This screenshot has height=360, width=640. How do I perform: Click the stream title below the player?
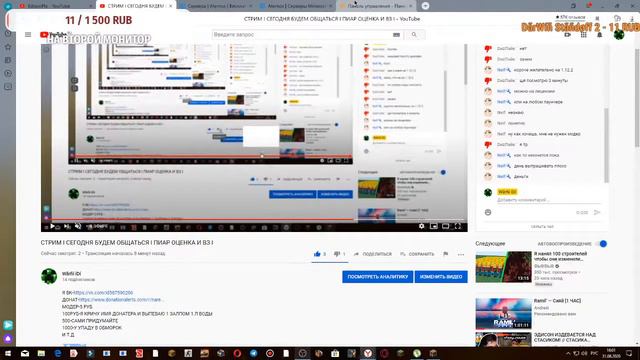click(x=127, y=242)
